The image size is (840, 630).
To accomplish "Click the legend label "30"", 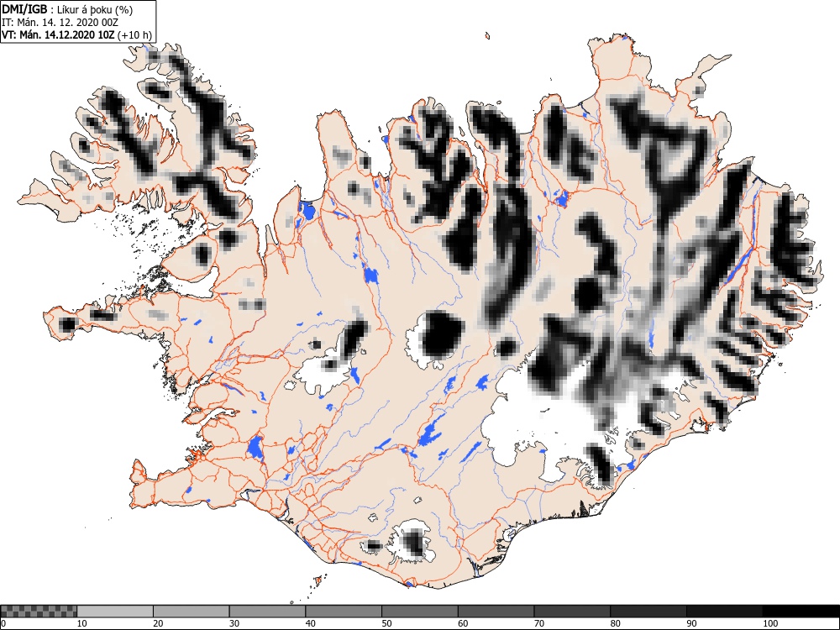I will 234,623.
